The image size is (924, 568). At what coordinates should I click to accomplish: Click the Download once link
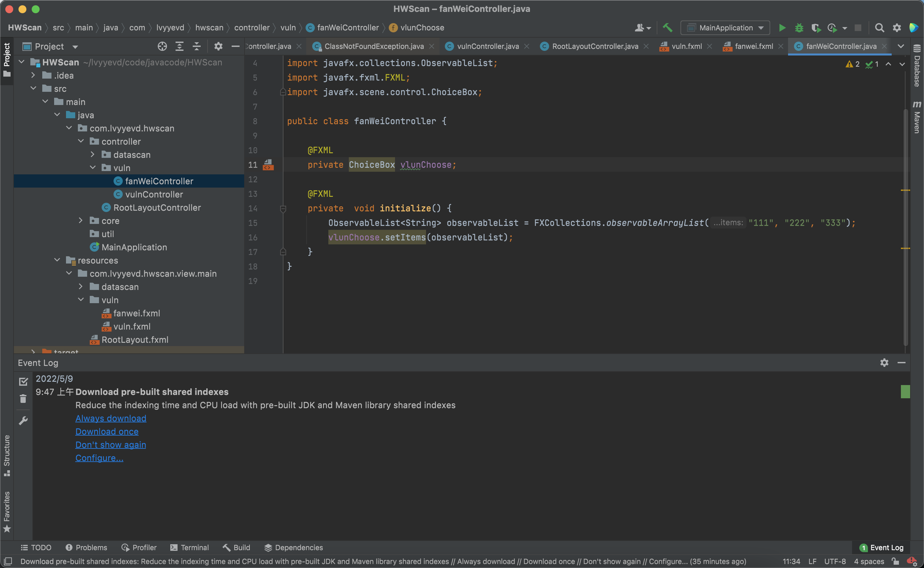click(x=107, y=431)
